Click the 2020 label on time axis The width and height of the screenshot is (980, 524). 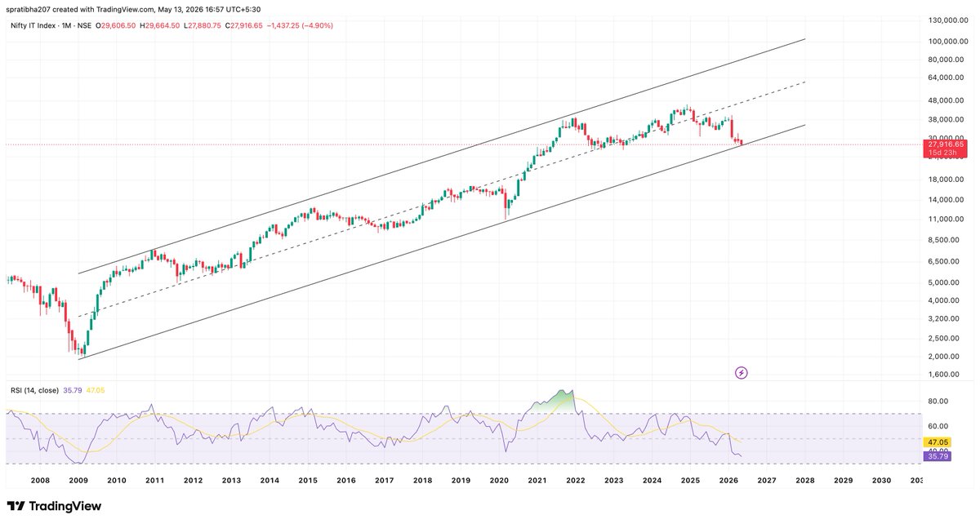499,482
